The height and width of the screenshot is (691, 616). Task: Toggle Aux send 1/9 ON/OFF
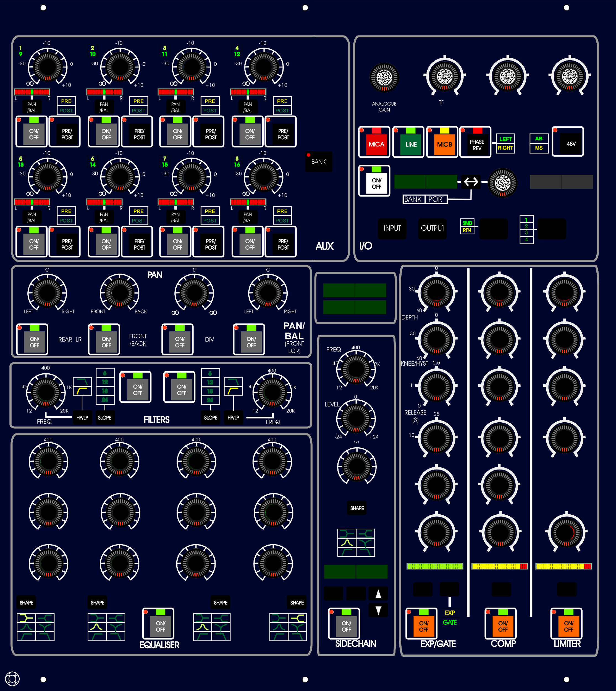(x=32, y=131)
